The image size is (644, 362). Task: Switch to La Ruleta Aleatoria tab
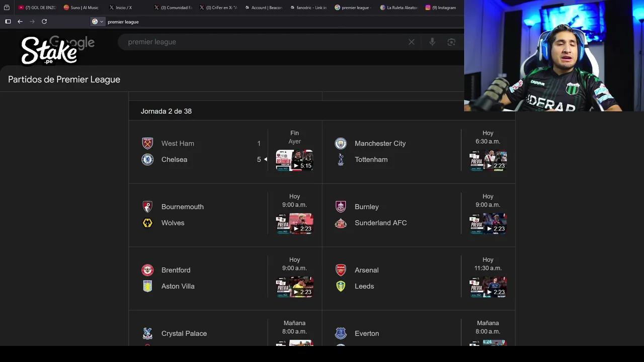[399, 8]
